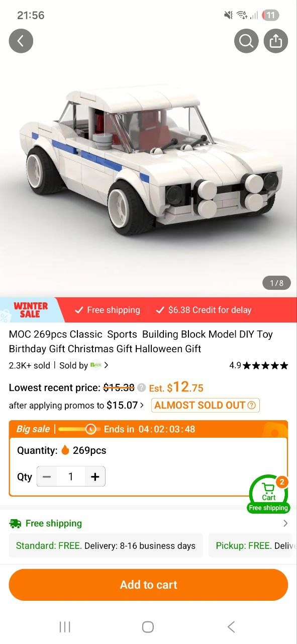Select the Standard: FREE delivery option
The height and width of the screenshot is (644, 297).
pos(106,545)
